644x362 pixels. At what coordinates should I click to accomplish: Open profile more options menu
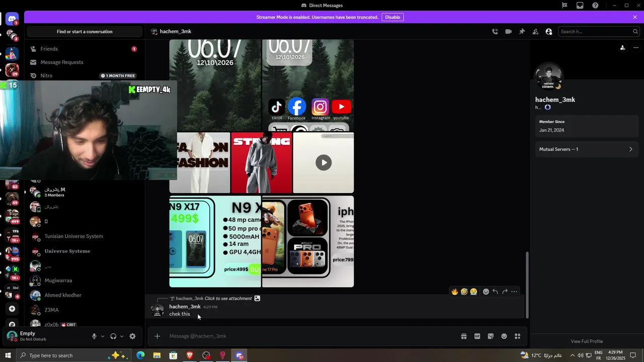click(x=636, y=48)
